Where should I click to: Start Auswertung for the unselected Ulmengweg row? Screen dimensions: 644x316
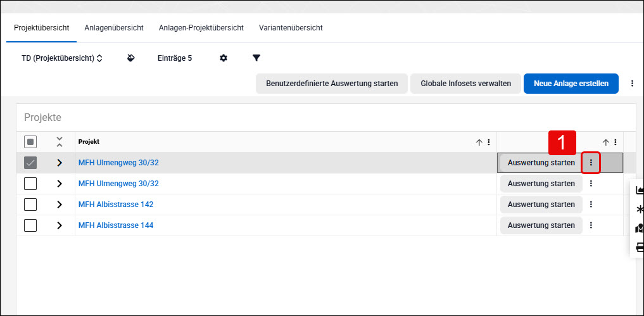541,184
